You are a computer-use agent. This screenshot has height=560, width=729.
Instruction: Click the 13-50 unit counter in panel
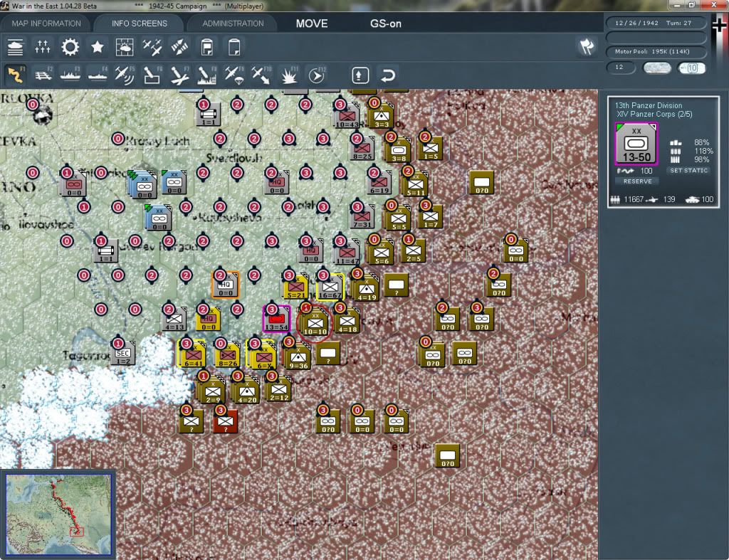coord(636,144)
